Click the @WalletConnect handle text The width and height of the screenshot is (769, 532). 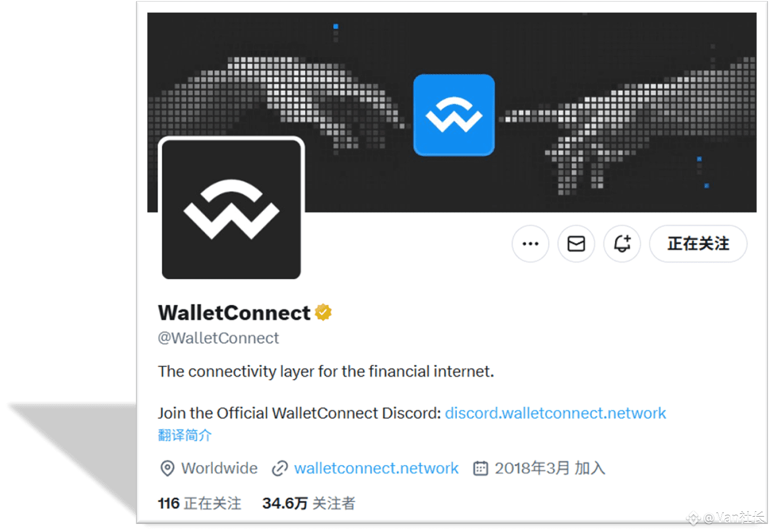218,338
